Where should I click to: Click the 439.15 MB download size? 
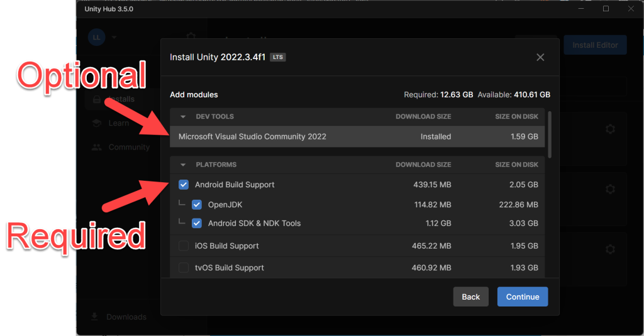(x=432, y=185)
